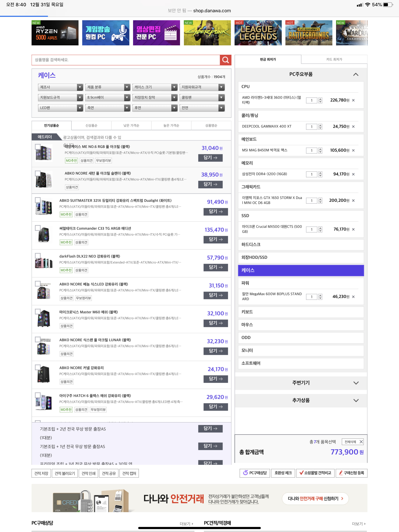
Task: Check the 아이구주 HATCH 6 checkbox
Action: pyautogui.click(x=38, y=395)
